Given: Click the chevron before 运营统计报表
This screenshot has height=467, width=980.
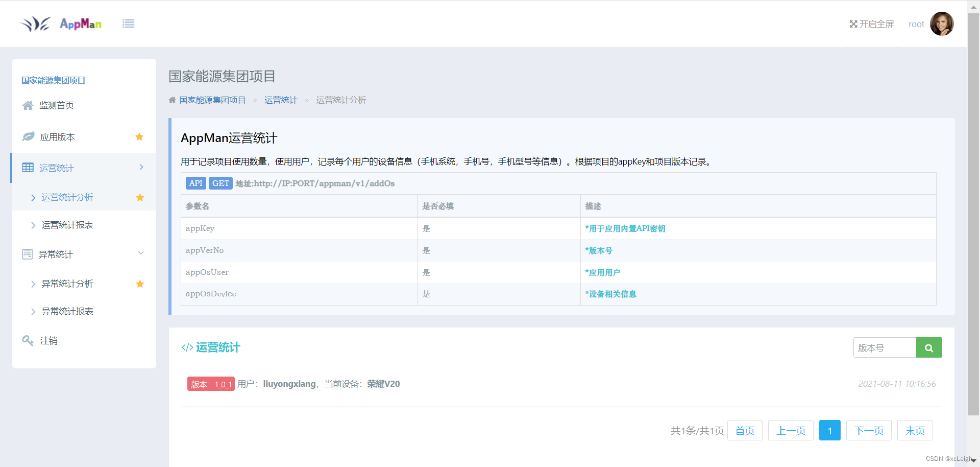Looking at the screenshot, I should click(x=33, y=225).
